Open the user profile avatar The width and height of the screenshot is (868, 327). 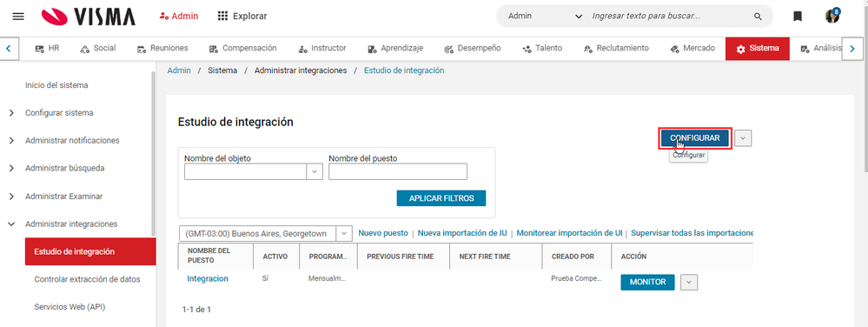pyautogui.click(x=832, y=16)
